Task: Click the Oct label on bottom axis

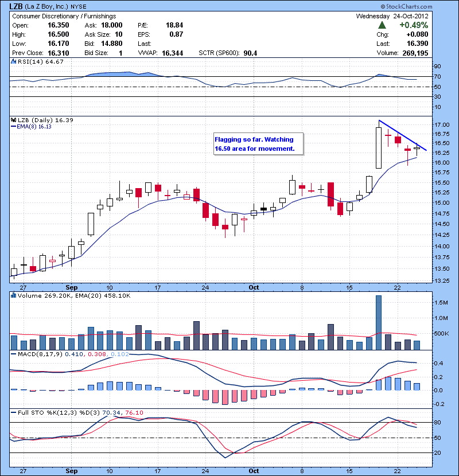Action: (x=254, y=471)
